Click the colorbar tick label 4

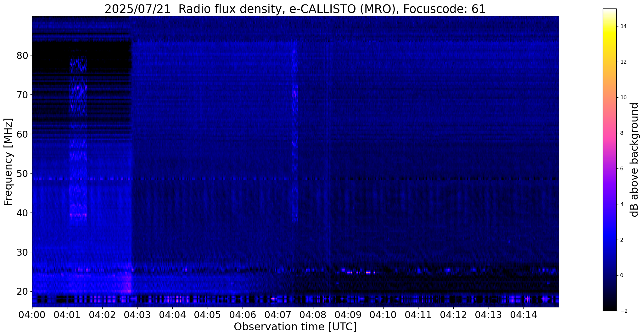click(x=621, y=204)
